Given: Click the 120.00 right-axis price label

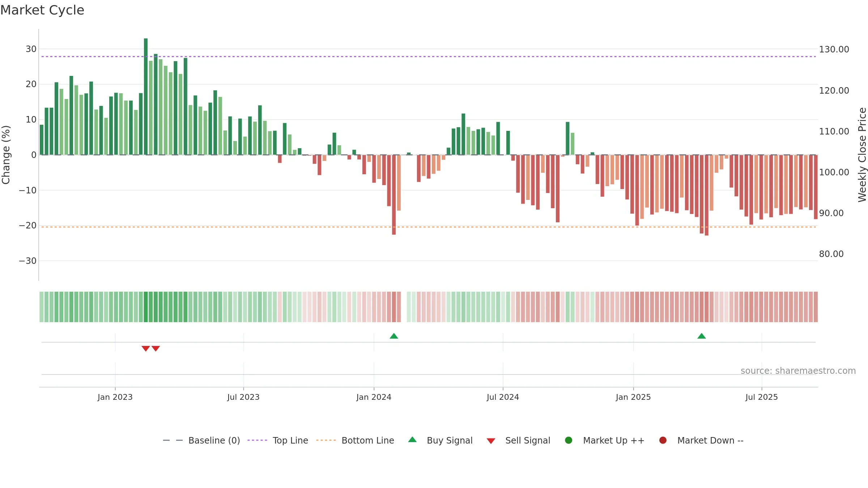Looking at the screenshot, I should tap(834, 91).
